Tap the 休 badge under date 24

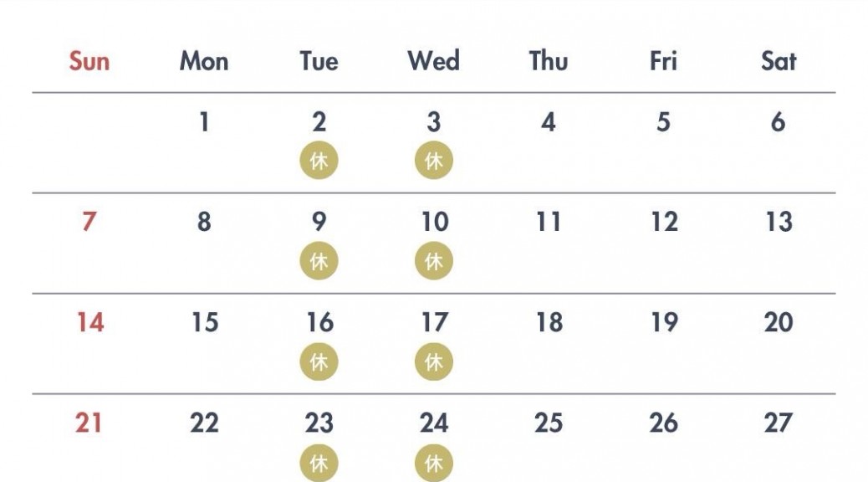(x=433, y=463)
